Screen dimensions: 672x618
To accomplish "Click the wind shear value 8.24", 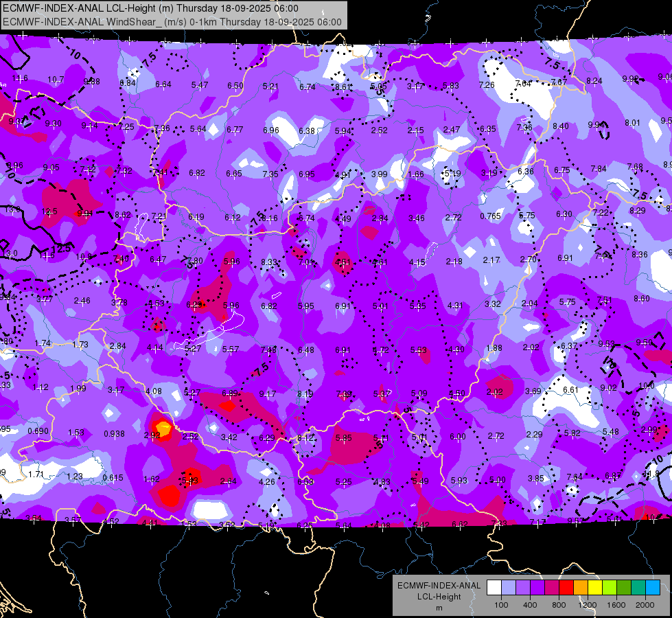I will click(x=594, y=80).
